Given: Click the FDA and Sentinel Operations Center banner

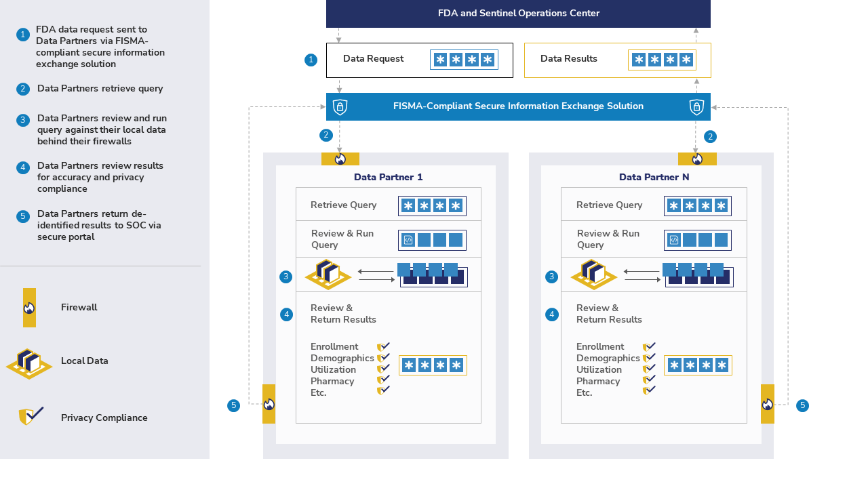Looking at the screenshot, I should (x=518, y=14).
